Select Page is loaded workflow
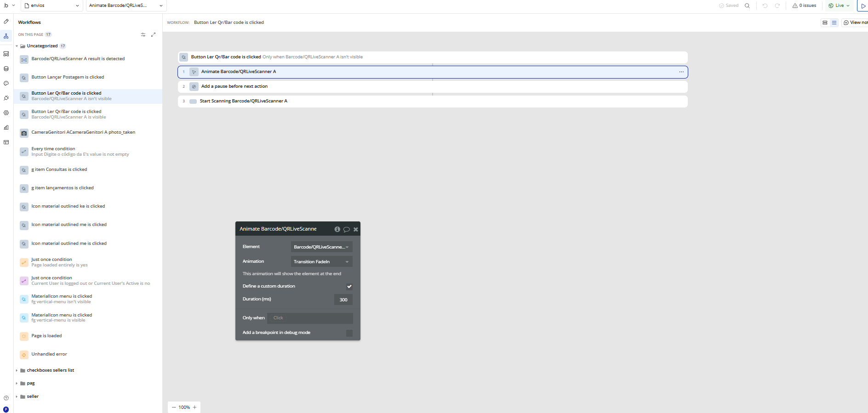The image size is (868, 413). click(x=88, y=336)
